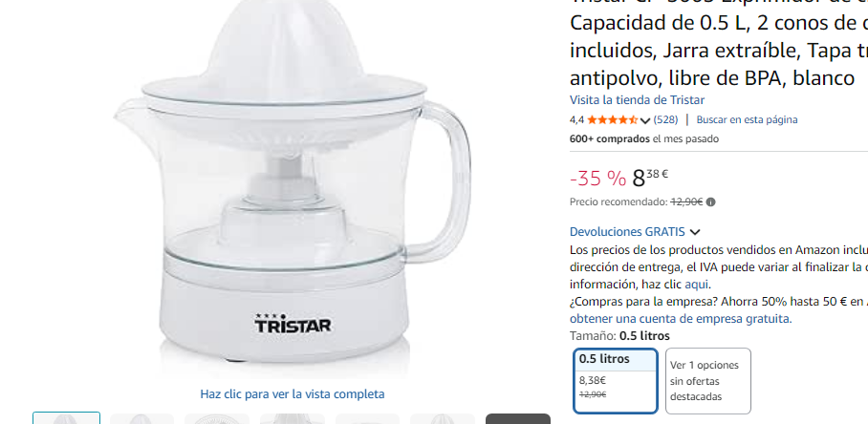Open the rating breakdown chevron after stars

(x=644, y=120)
